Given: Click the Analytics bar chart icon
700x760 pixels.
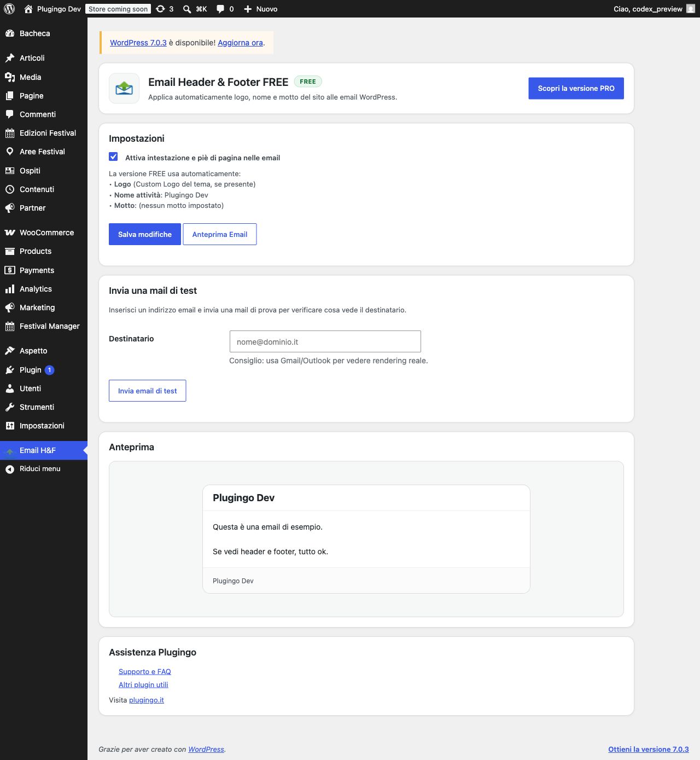Looking at the screenshot, I should point(10,289).
